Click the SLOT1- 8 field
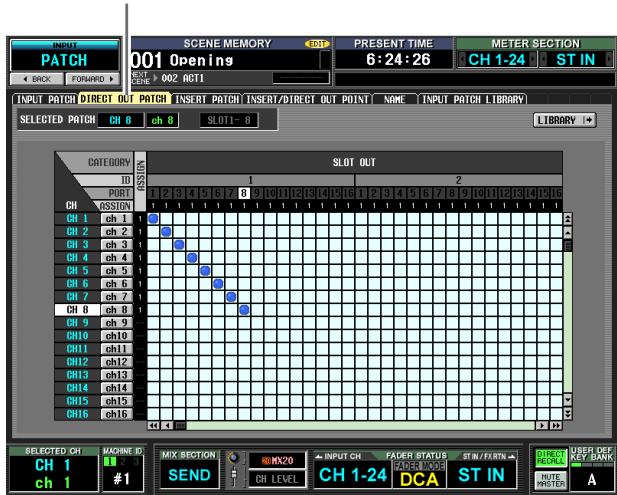 229,120
